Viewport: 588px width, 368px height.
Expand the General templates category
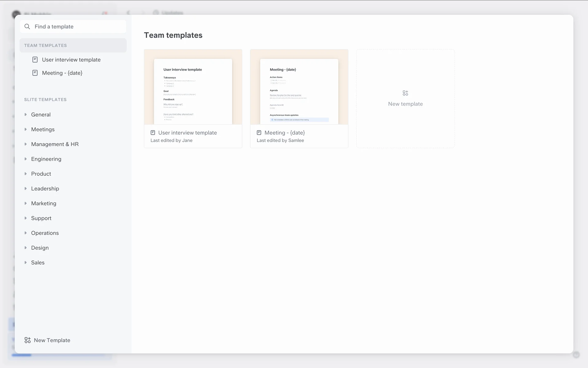26,115
